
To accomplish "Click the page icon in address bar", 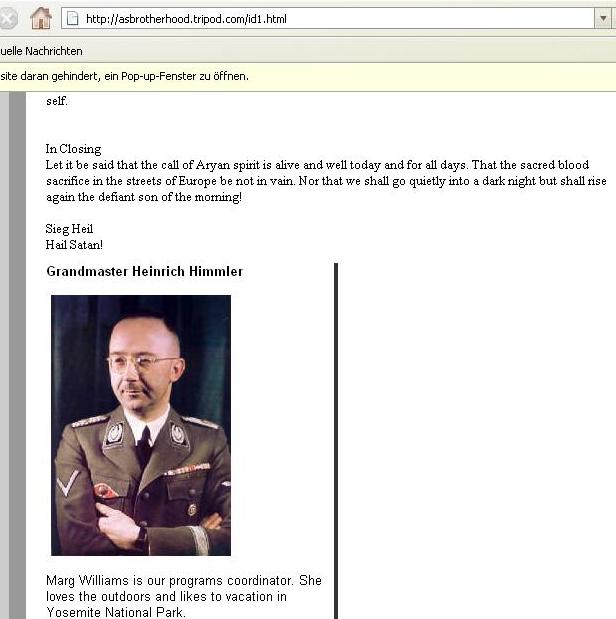I will pyautogui.click(x=73, y=19).
